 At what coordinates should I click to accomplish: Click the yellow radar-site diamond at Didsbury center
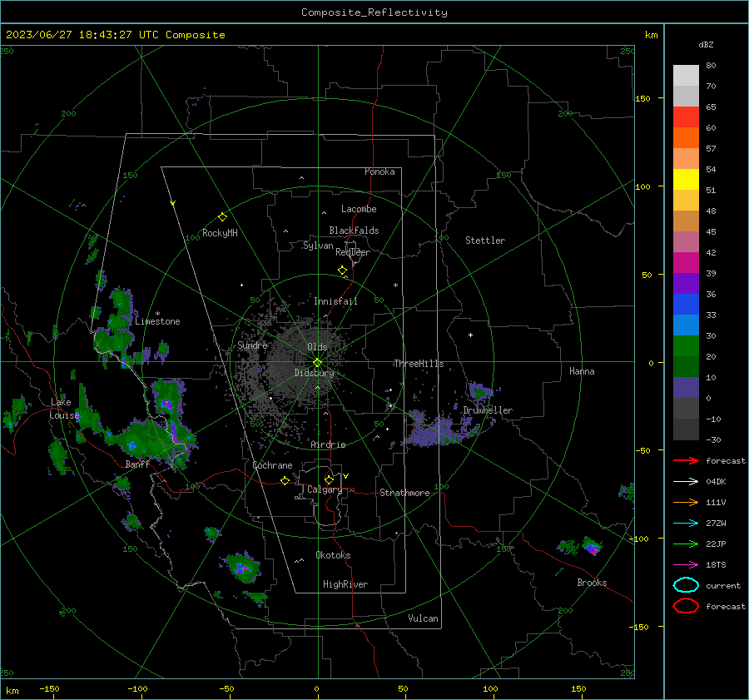[317, 363]
